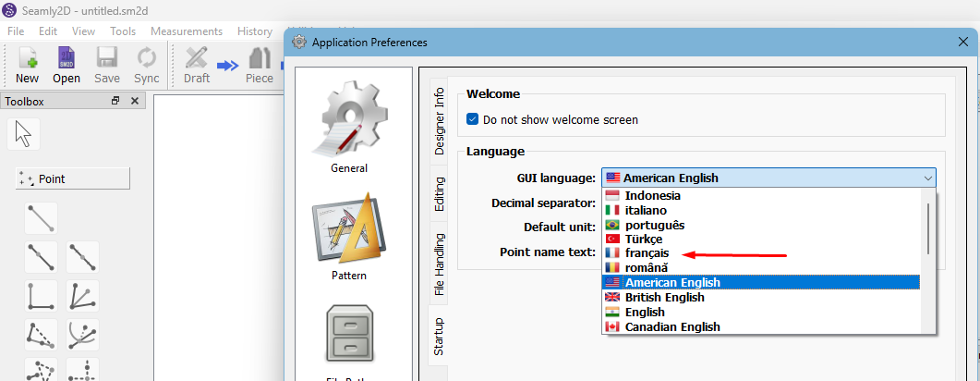Float the Toolbox panel
The image size is (980, 381).
click(115, 101)
